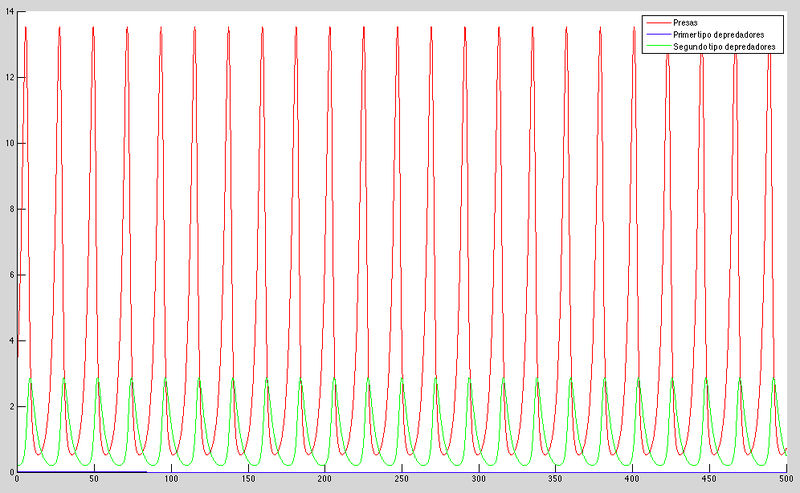Screen dimensions: 800x493
Task: Click the x-axis tick label 400
Action: click(633, 481)
